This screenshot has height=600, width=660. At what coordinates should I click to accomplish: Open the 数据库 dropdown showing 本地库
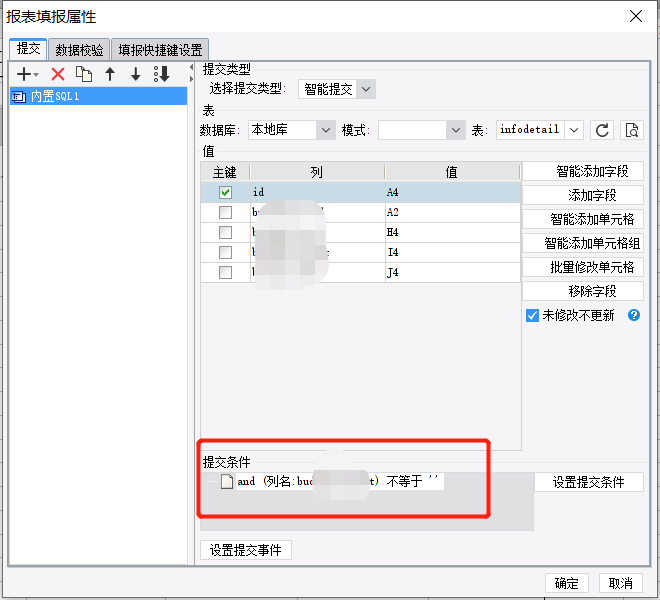[325, 130]
